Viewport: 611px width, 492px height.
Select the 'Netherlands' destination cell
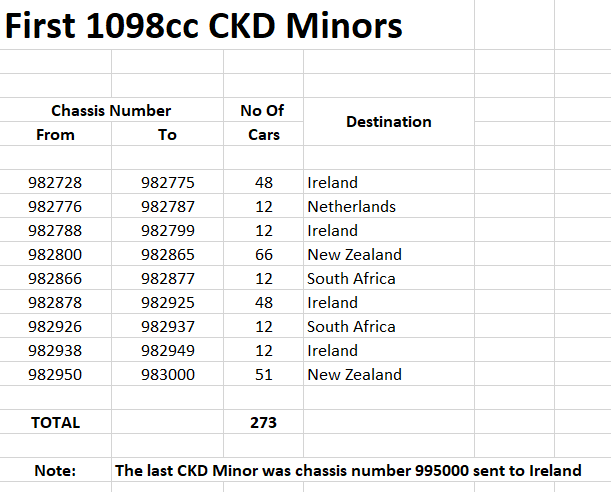pyautogui.click(x=389, y=206)
